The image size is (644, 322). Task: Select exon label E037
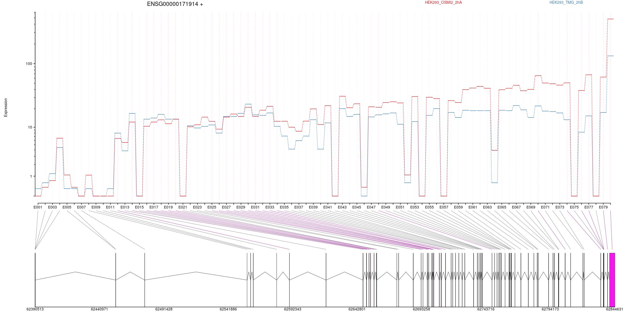pos(299,207)
